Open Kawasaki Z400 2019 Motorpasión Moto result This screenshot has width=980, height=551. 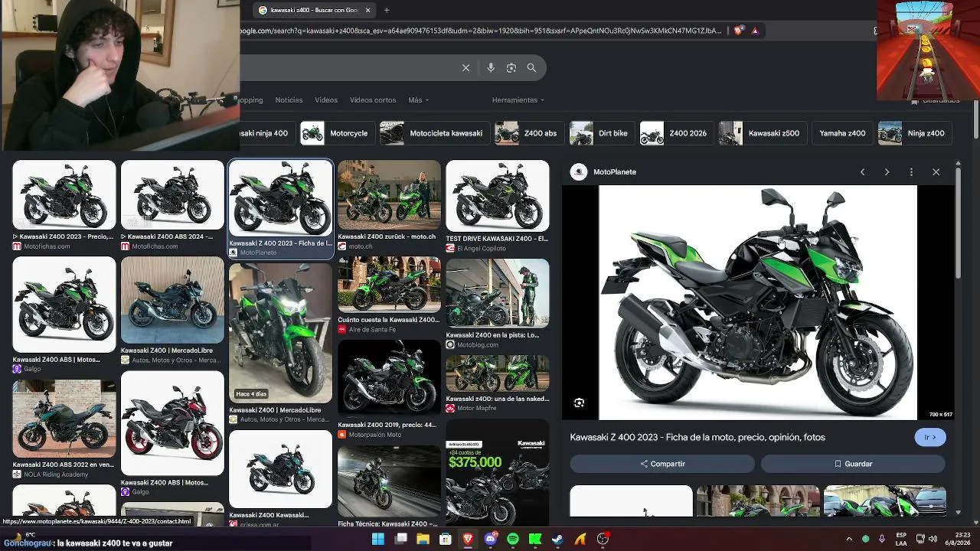[389, 379]
